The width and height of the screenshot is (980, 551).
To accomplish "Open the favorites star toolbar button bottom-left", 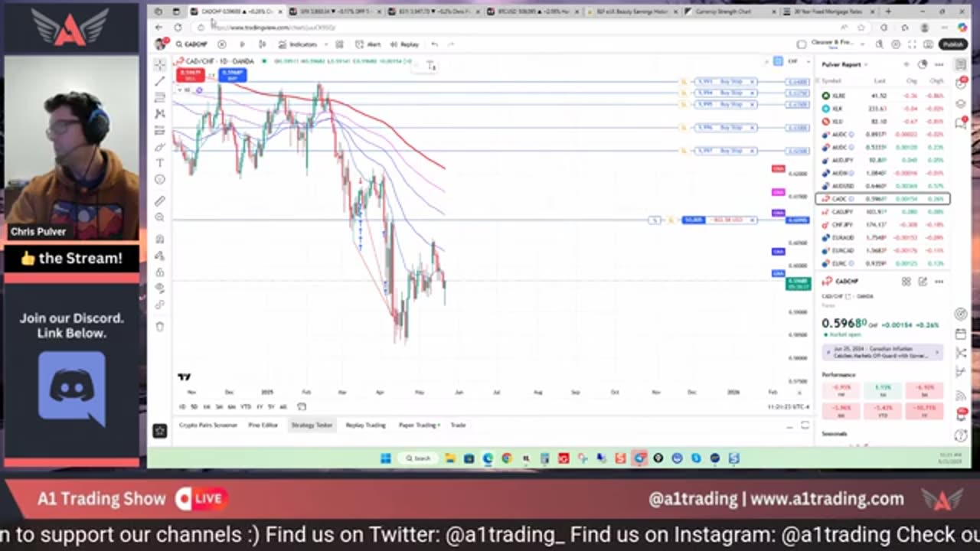I will pyautogui.click(x=160, y=431).
